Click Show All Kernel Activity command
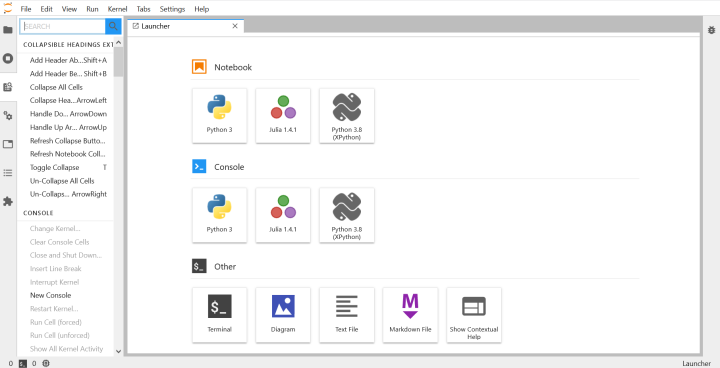Screen dimensions: 720x368 (x=68, y=349)
